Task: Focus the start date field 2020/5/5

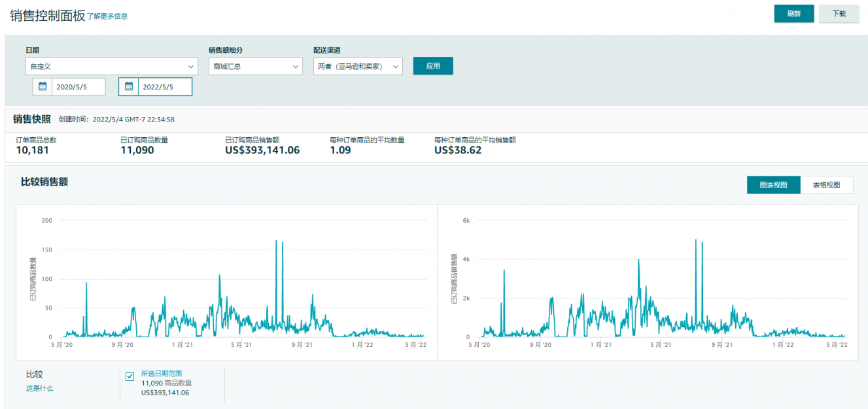Action: click(x=78, y=86)
